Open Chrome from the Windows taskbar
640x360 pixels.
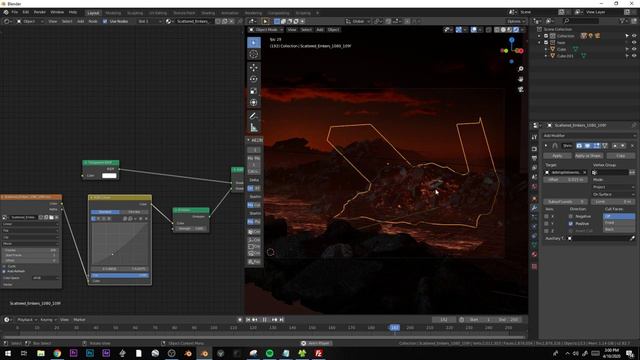point(57,353)
